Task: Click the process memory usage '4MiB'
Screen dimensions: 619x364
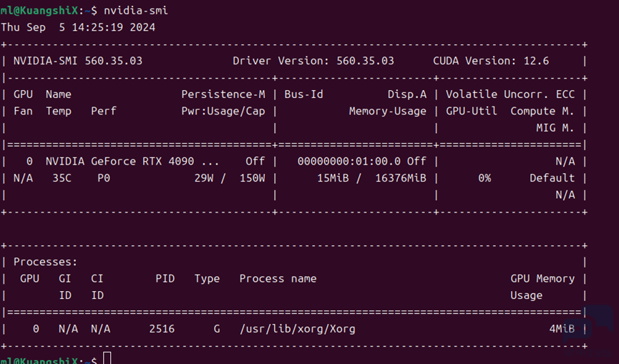Action: click(x=562, y=329)
